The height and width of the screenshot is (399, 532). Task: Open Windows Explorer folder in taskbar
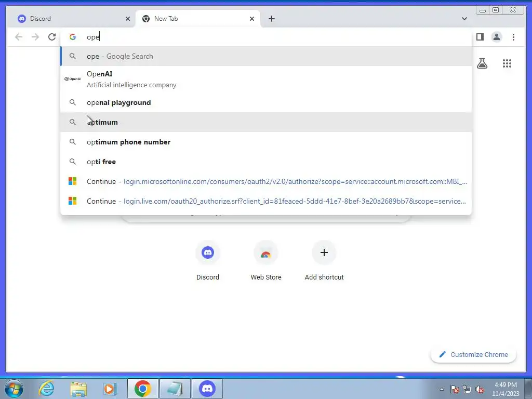click(x=78, y=389)
